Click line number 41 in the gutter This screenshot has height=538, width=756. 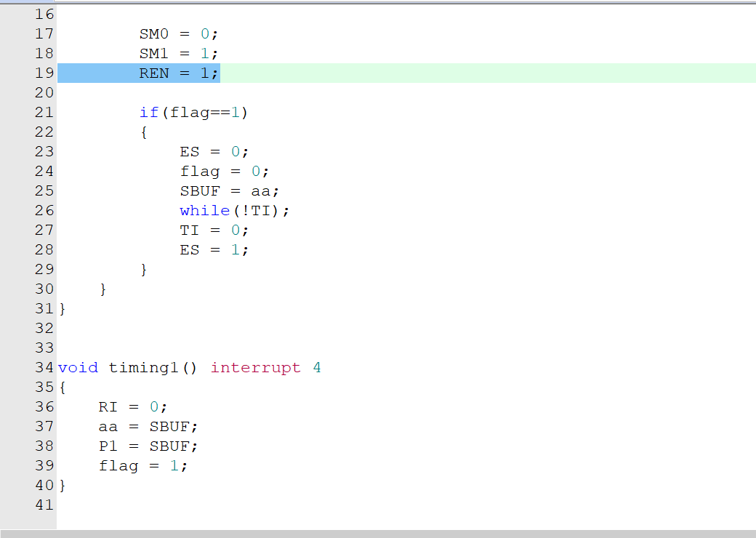44,505
